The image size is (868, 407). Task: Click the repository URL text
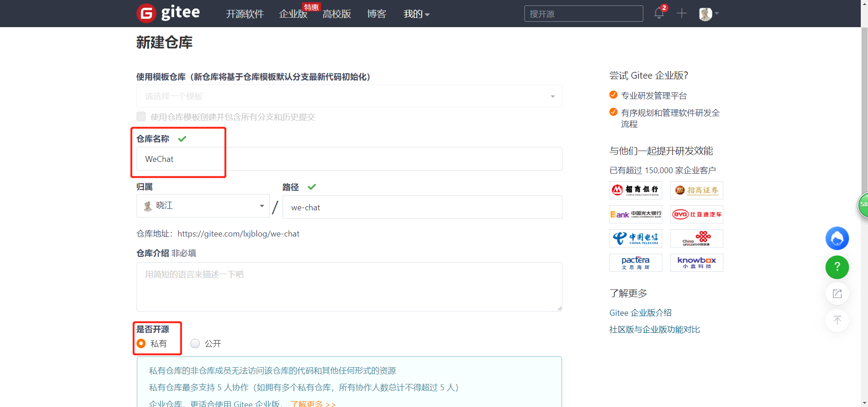tap(238, 234)
